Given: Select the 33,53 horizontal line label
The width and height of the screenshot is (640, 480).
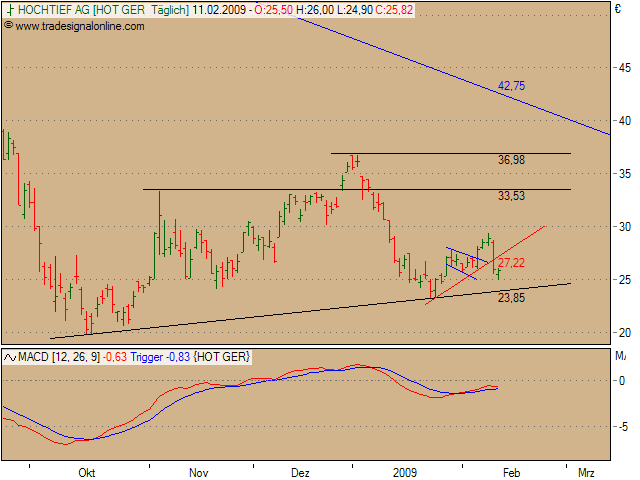Looking at the screenshot, I should [x=511, y=196].
